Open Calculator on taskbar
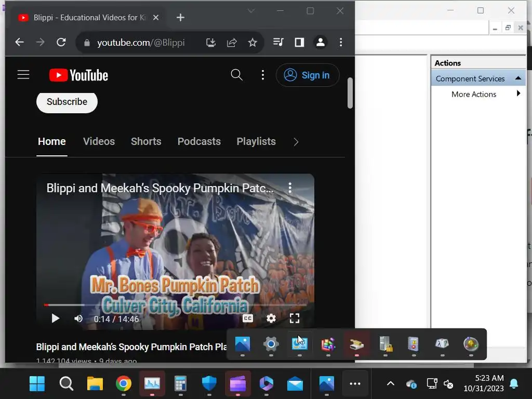This screenshot has height=399, width=532. [180, 384]
